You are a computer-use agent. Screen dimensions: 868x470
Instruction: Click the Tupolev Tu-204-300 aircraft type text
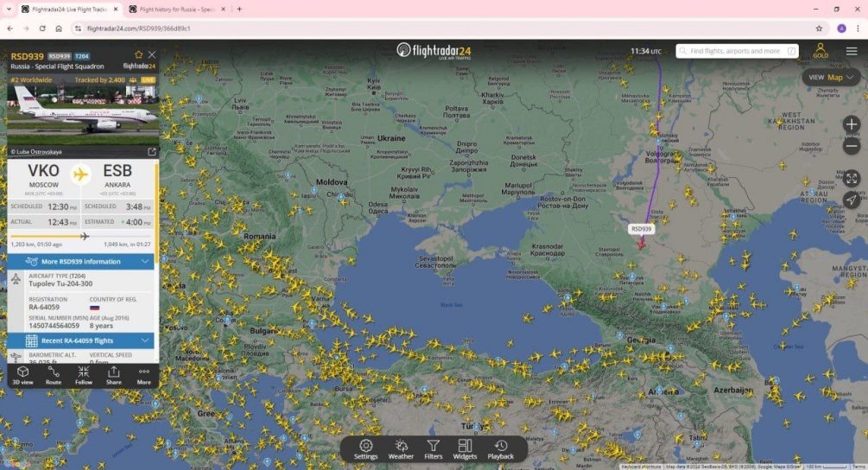click(x=60, y=283)
